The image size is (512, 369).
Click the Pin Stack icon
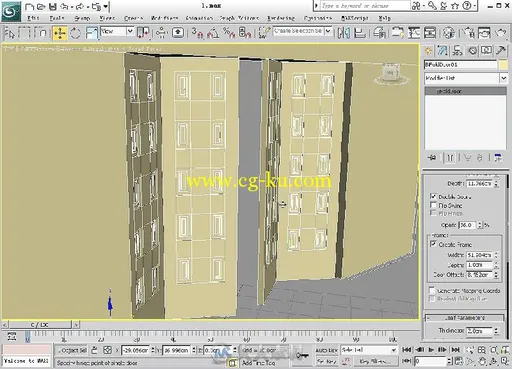432,158
